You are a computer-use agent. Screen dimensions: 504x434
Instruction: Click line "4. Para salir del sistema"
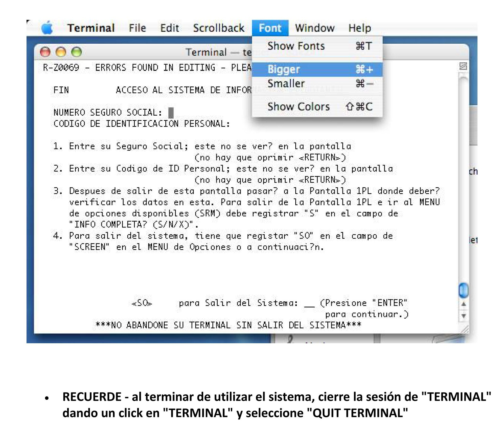223,236
